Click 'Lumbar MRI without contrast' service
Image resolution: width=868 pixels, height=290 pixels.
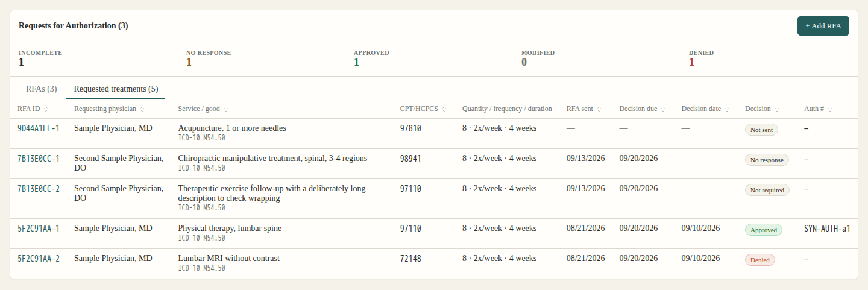(x=229, y=259)
